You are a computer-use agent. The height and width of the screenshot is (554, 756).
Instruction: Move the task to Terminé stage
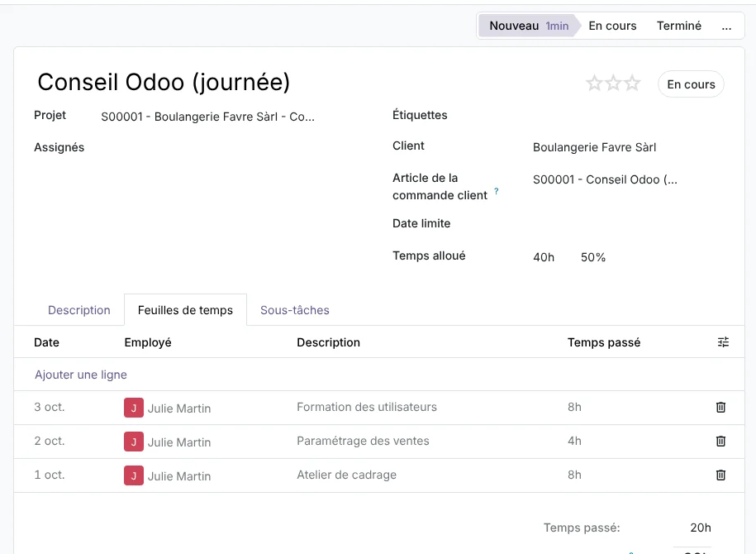coord(679,26)
